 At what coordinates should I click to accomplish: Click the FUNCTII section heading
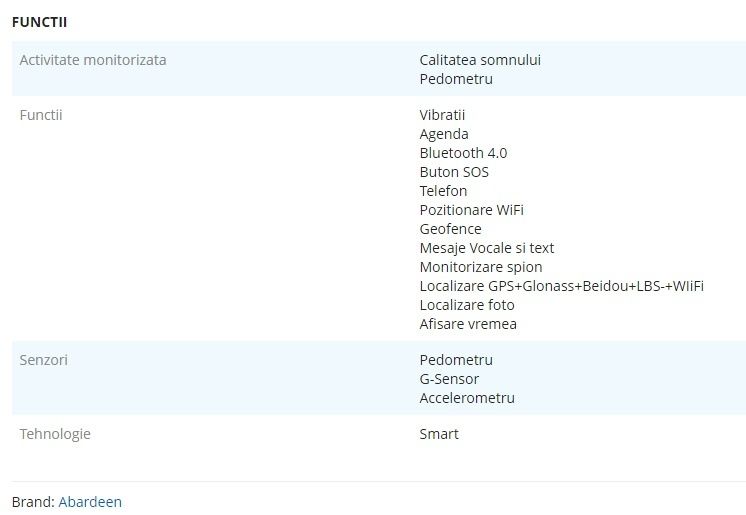[x=39, y=22]
